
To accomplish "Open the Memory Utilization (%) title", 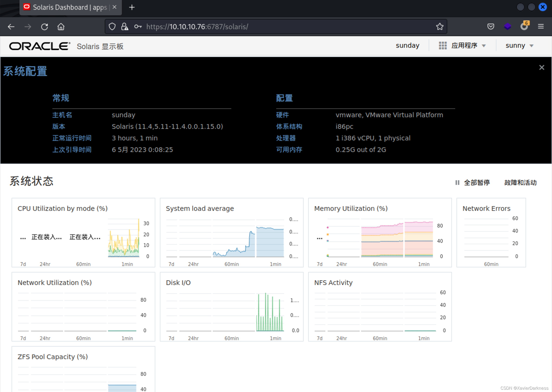I will (x=351, y=209).
